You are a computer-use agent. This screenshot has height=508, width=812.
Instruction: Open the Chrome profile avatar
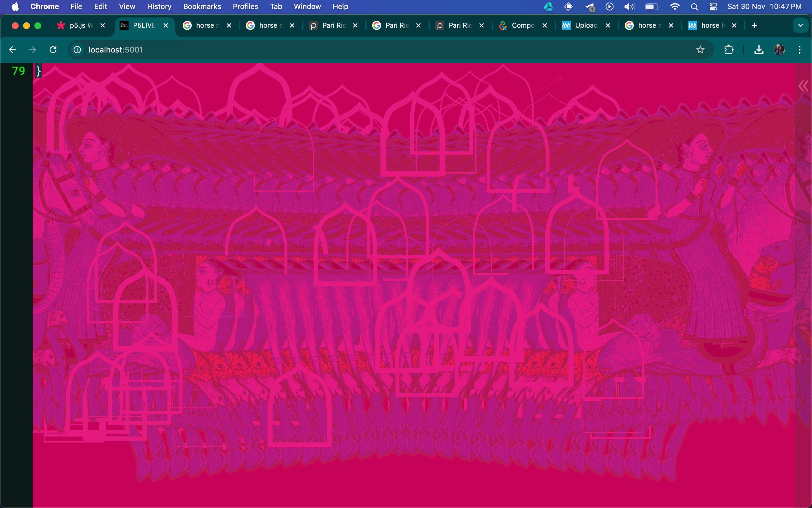(779, 50)
